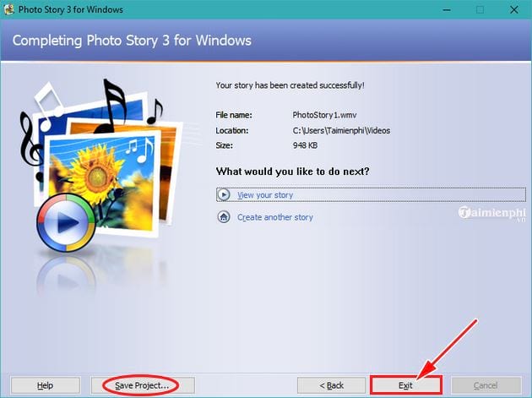
Task: Open the View your story link
Action: pos(265,195)
